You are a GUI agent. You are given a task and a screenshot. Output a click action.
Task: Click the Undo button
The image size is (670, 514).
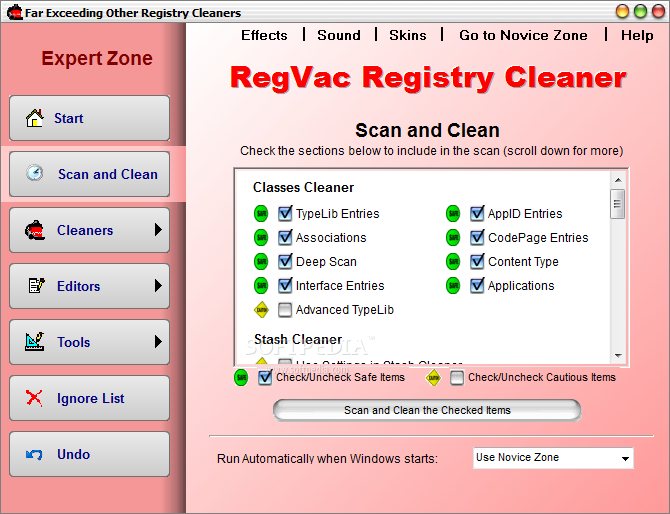[x=89, y=454]
